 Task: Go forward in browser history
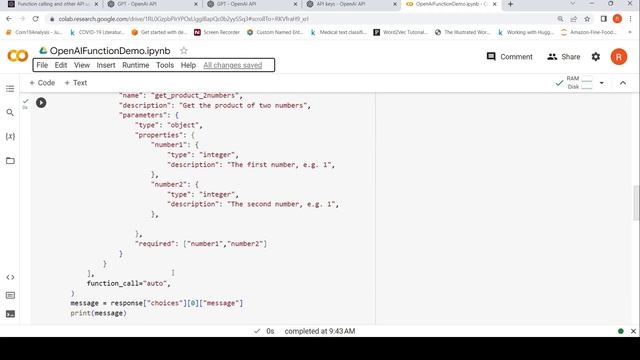[x=22, y=19]
